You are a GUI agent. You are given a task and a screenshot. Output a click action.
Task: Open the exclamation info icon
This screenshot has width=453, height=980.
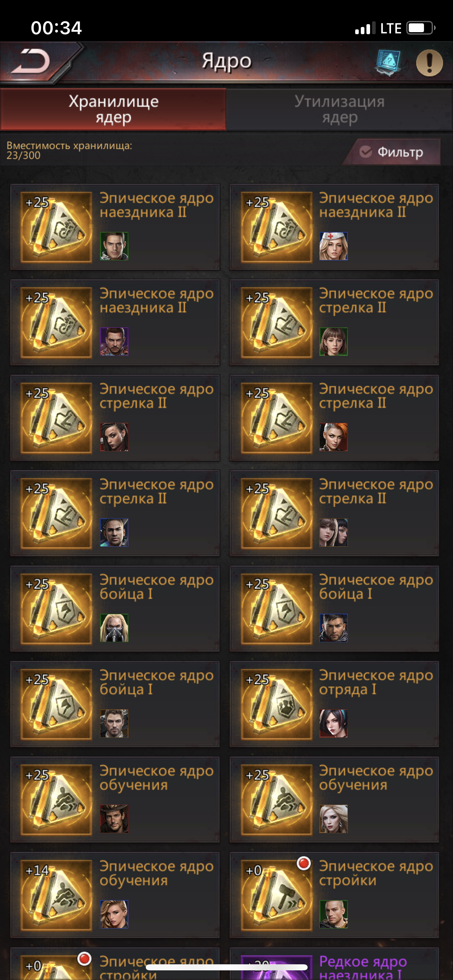(429, 63)
